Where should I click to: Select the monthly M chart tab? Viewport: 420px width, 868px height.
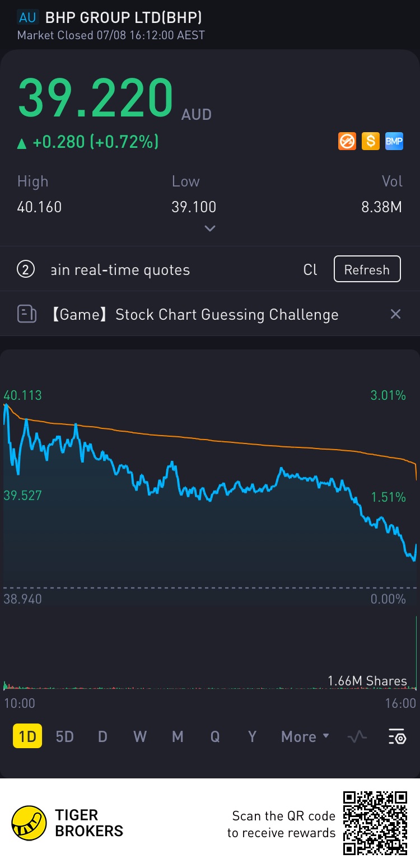tap(178, 736)
